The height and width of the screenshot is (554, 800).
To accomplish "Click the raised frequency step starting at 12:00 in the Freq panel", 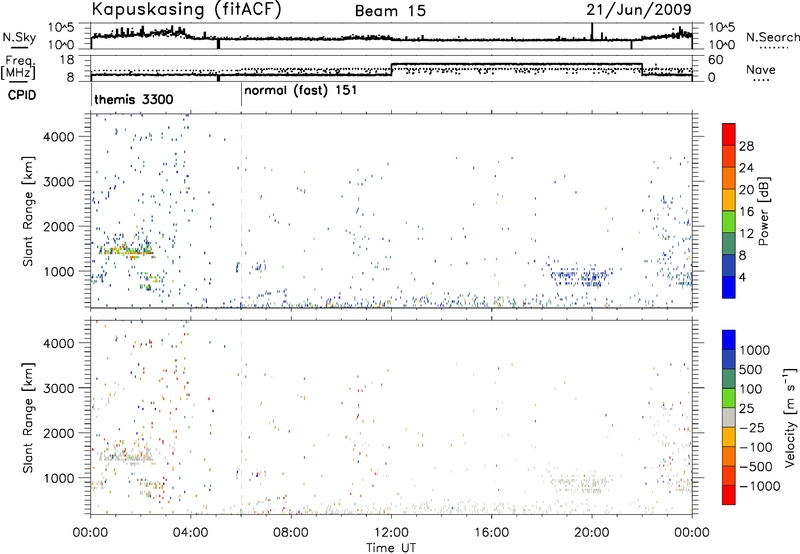I will click(516, 64).
